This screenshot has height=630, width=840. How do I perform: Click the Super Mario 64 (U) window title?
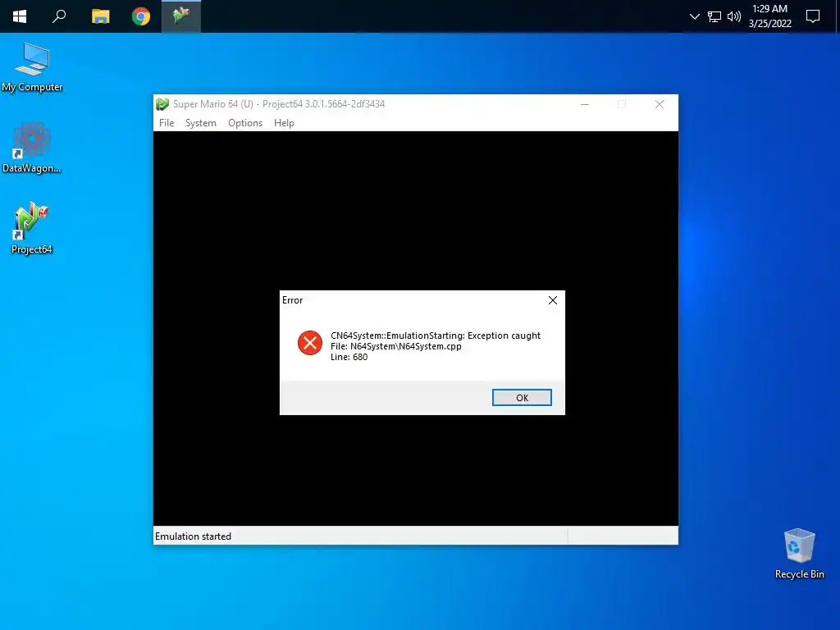tap(279, 104)
